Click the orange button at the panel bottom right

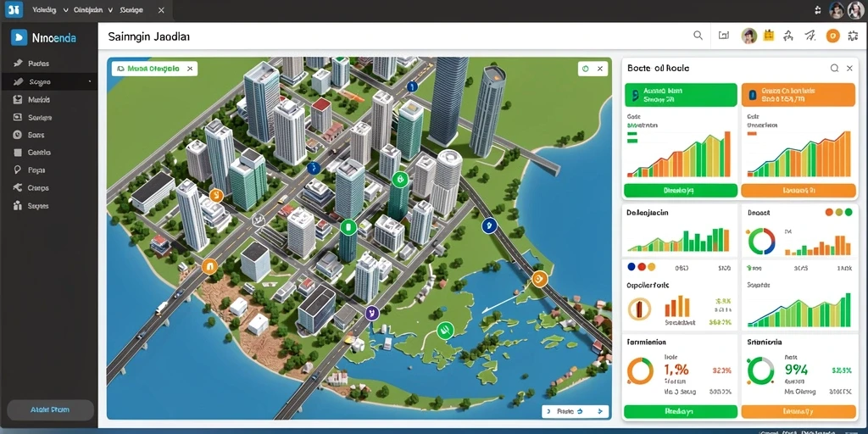(x=798, y=411)
